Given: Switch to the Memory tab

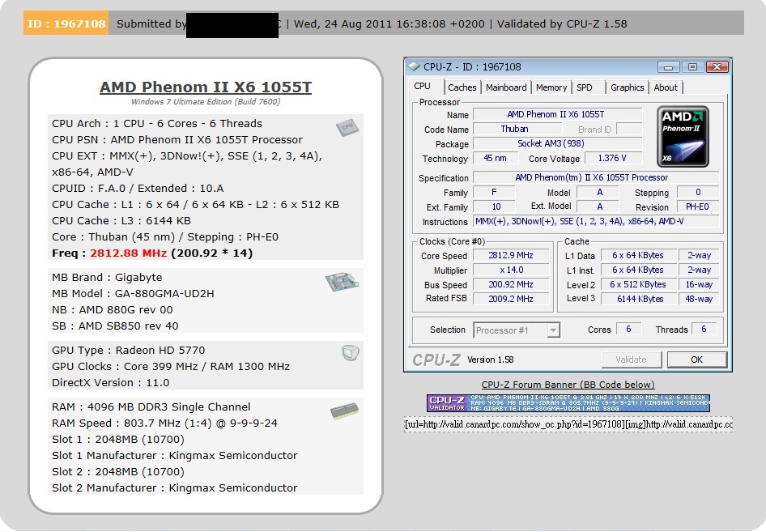Looking at the screenshot, I should pos(551,87).
